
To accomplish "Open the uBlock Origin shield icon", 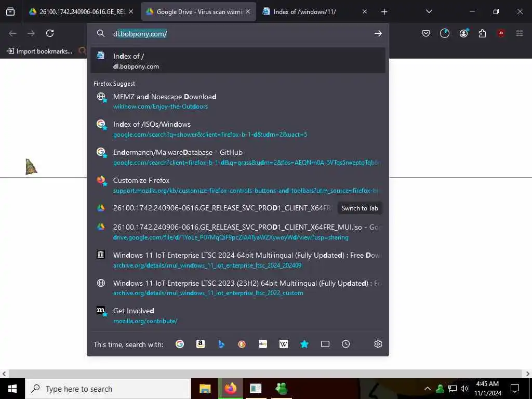I will [501, 33].
